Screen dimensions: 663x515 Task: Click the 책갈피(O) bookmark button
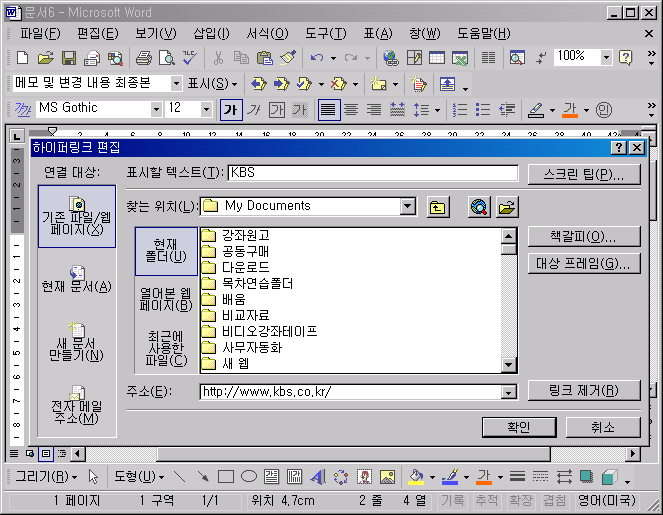[584, 237]
